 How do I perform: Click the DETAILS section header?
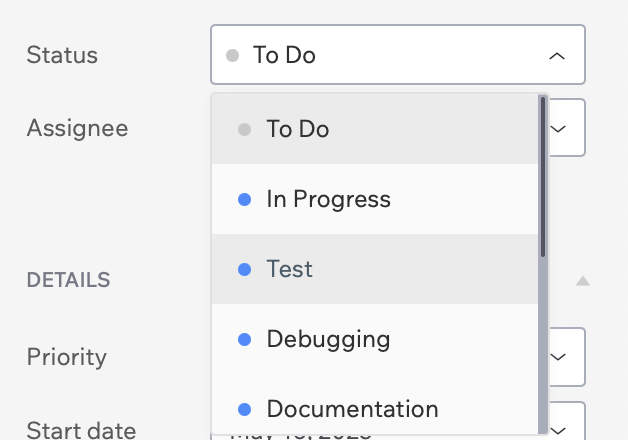tap(68, 280)
